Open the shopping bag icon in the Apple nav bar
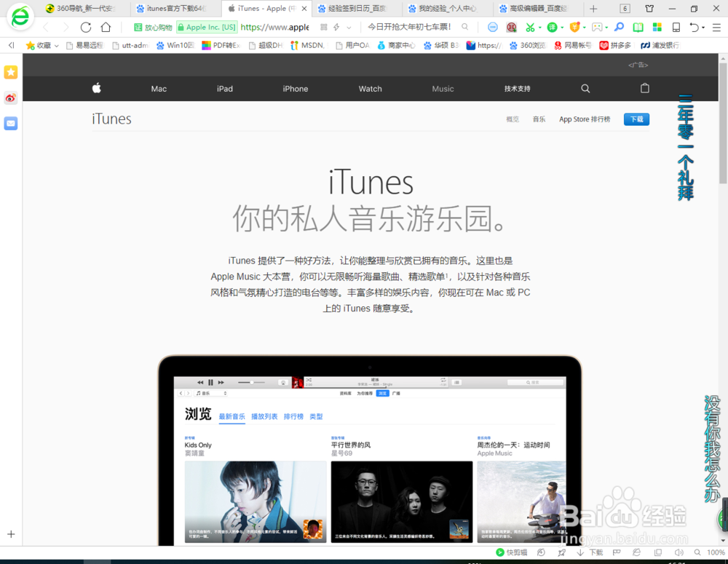This screenshot has width=728, height=564. (644, 88)
